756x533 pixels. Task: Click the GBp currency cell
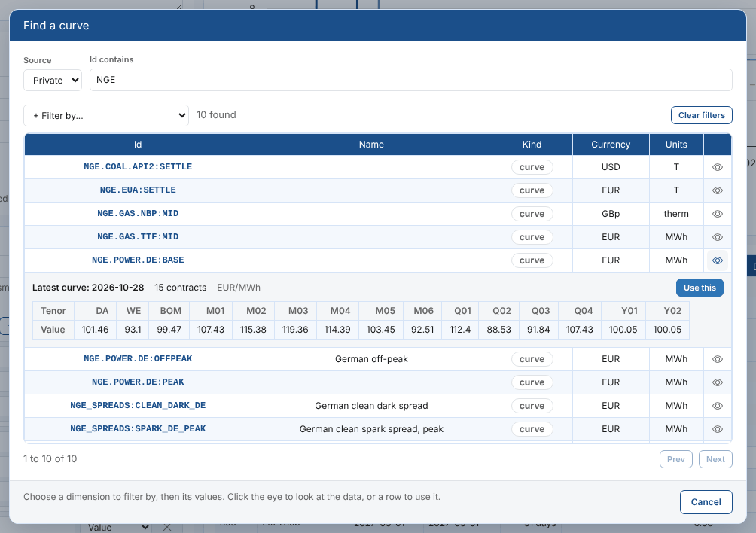(611, 214)
